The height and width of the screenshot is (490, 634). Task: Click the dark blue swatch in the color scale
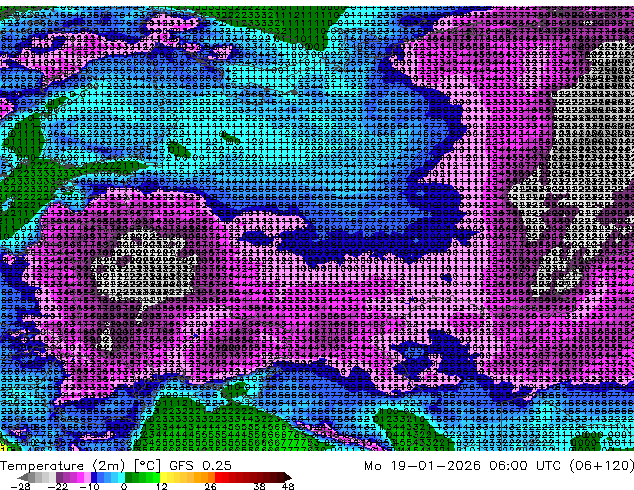pos(94,477)
